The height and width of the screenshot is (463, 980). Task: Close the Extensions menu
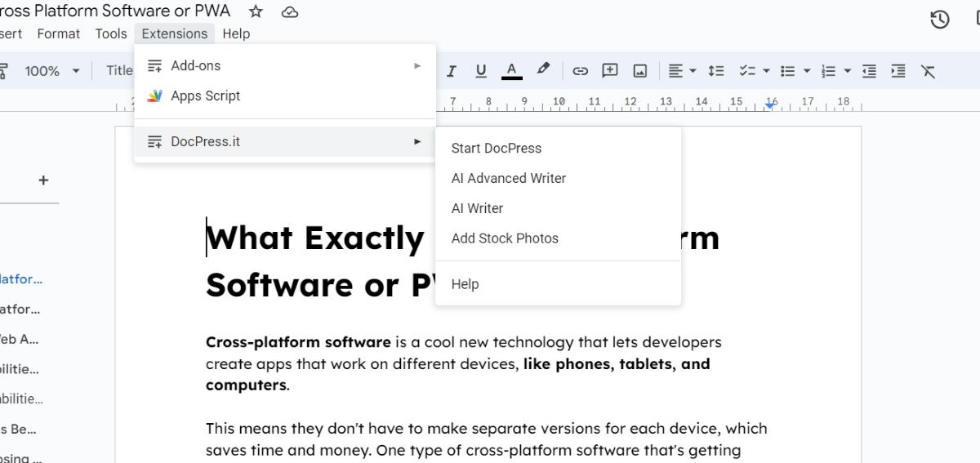tap(175, 33)
